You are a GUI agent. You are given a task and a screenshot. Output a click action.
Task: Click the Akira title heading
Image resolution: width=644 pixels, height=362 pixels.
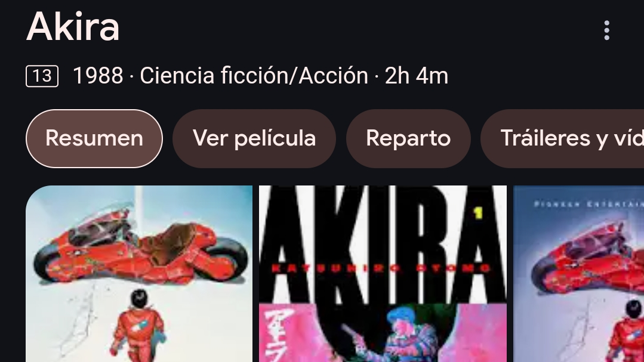click(73, 27)
